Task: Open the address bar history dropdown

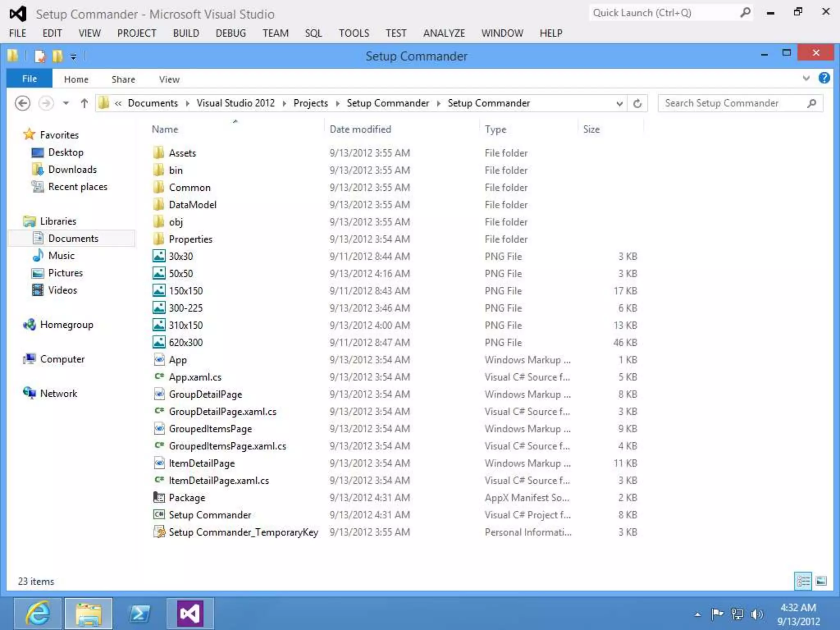Action: click(x=619, y=103)
